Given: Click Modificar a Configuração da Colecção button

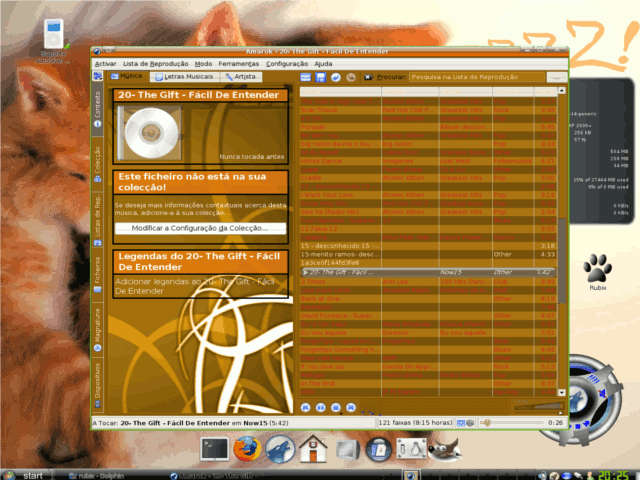Looking at the screenshot, I should pyautogui.click(x=200, y=228).
